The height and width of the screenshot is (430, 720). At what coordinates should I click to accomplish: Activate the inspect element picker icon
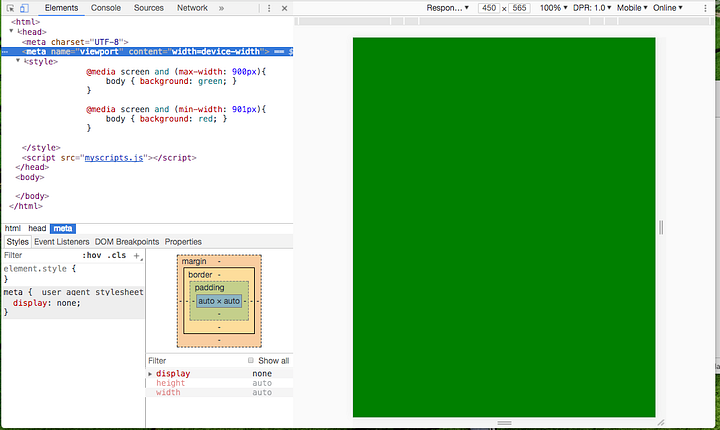pos(10,8)
